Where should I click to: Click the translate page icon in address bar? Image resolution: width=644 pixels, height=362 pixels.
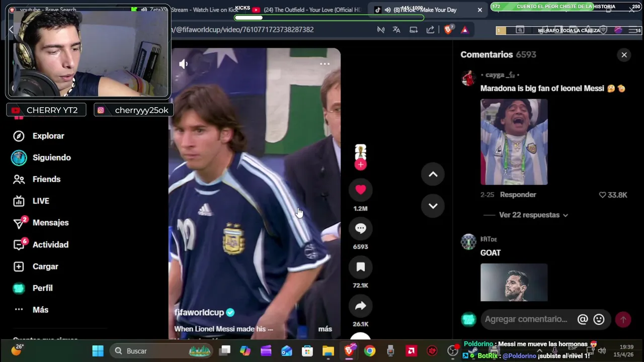[396, 30]
